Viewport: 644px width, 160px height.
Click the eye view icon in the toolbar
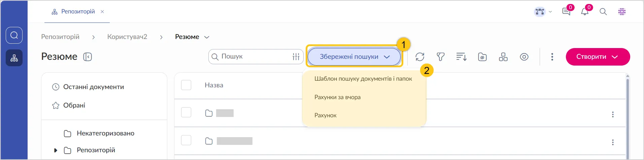[x=524, y=57]
